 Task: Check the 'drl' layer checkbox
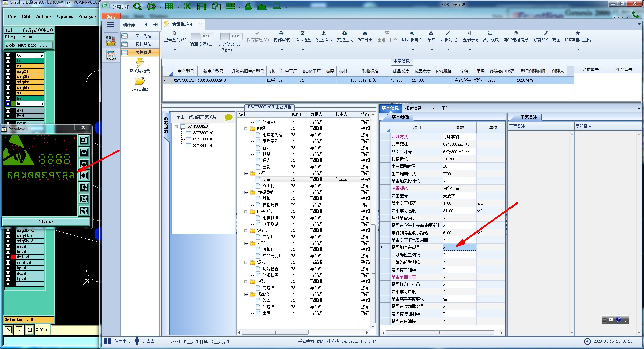pyautogui.click(x=8, y=111)
